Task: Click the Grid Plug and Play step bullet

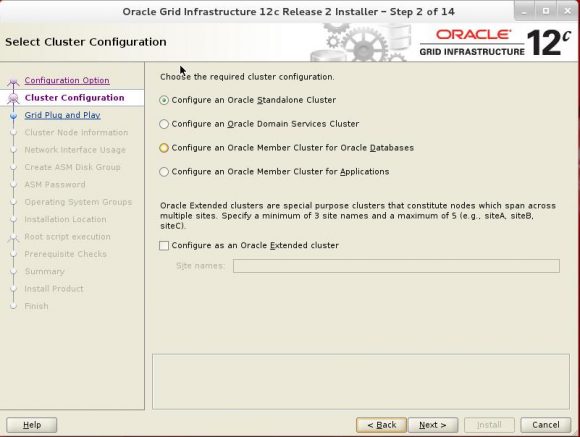Action: point(14,116)
